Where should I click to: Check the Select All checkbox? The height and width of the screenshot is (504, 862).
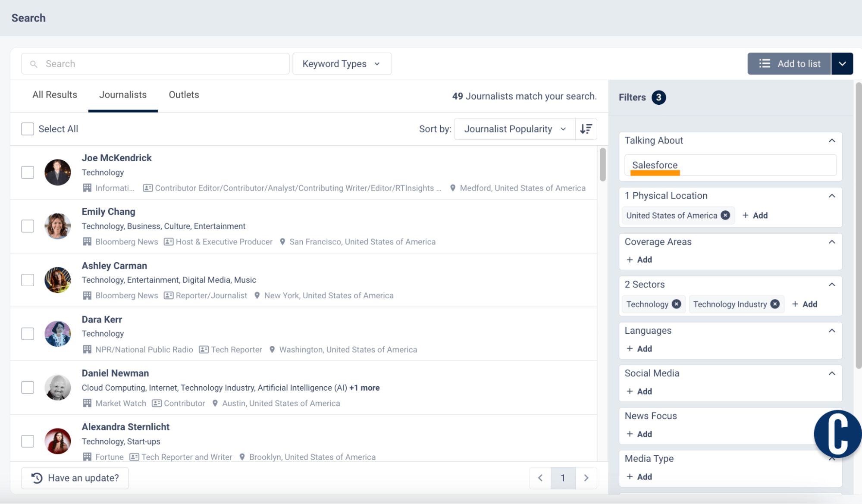click(27, 128)
